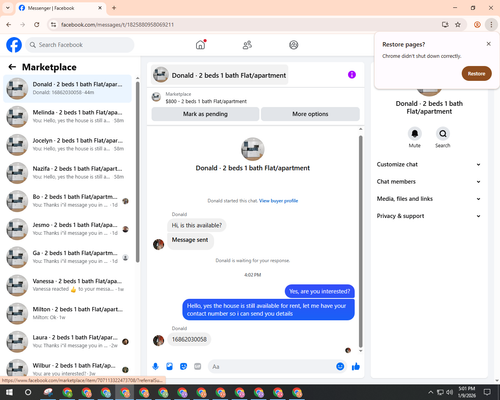Screen dimensions: 500x400
Task: Open the taskbar clock showing 5:01 PM
Action: [467, 392]
